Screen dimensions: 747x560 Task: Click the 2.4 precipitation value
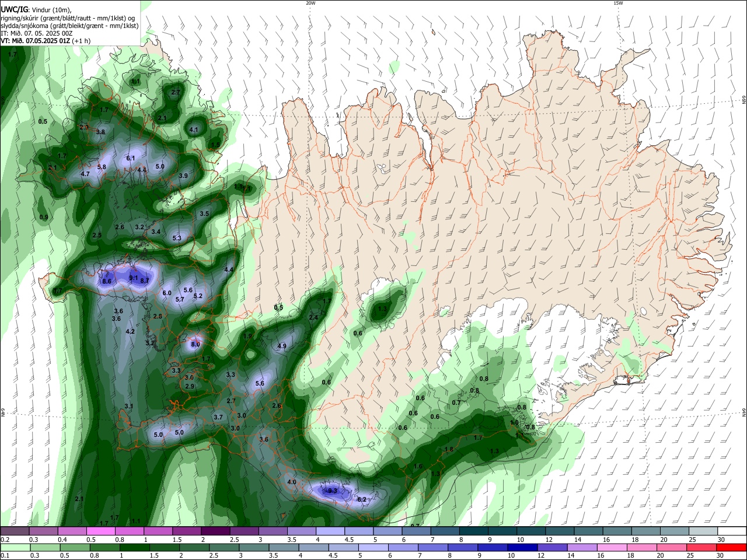pos(313,317)
